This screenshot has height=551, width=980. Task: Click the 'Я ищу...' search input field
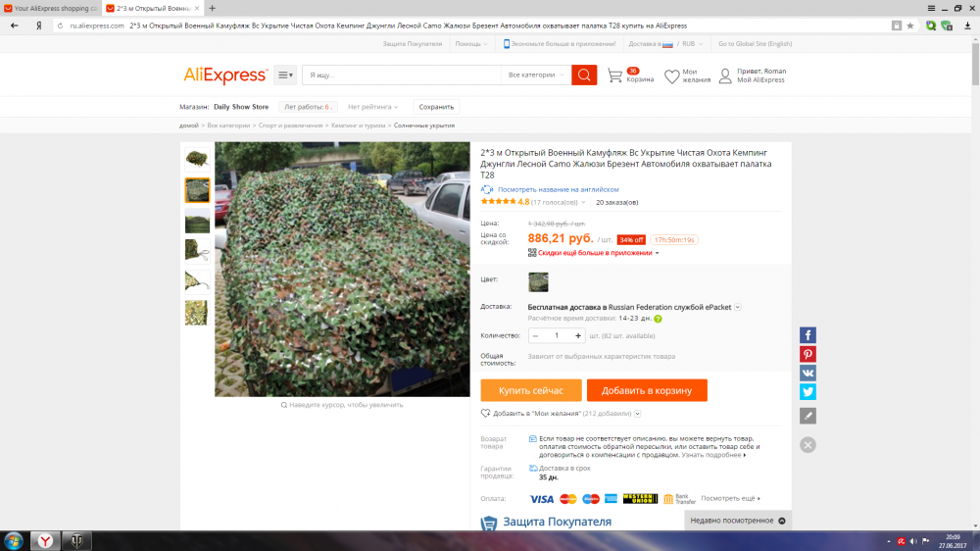coord(402,75)
